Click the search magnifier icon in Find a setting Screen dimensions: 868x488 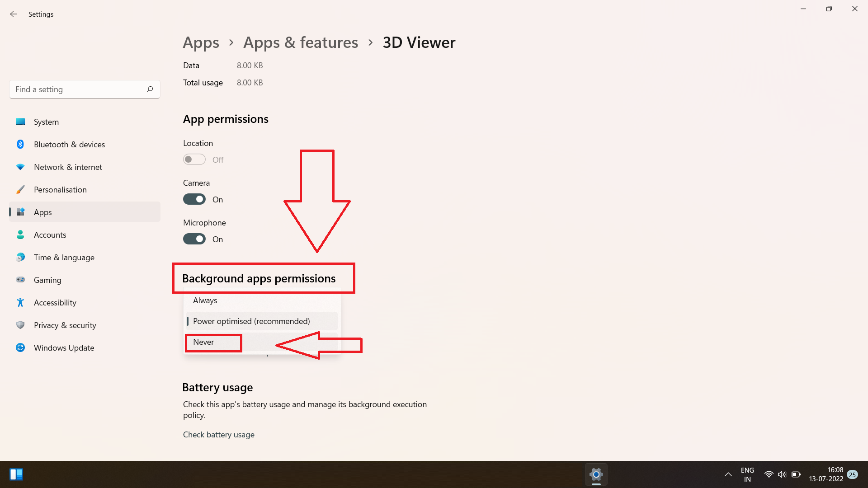[x=150, y=89]
